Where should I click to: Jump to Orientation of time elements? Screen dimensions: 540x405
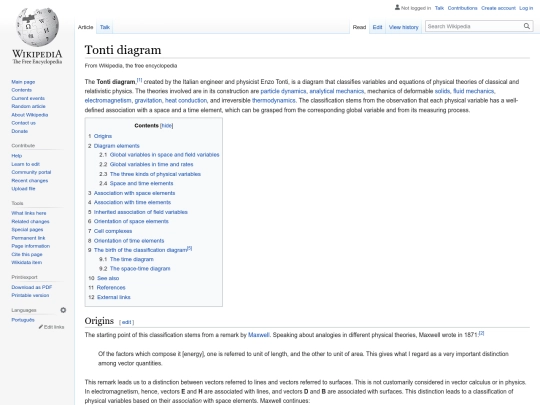(x=129, y=241)
